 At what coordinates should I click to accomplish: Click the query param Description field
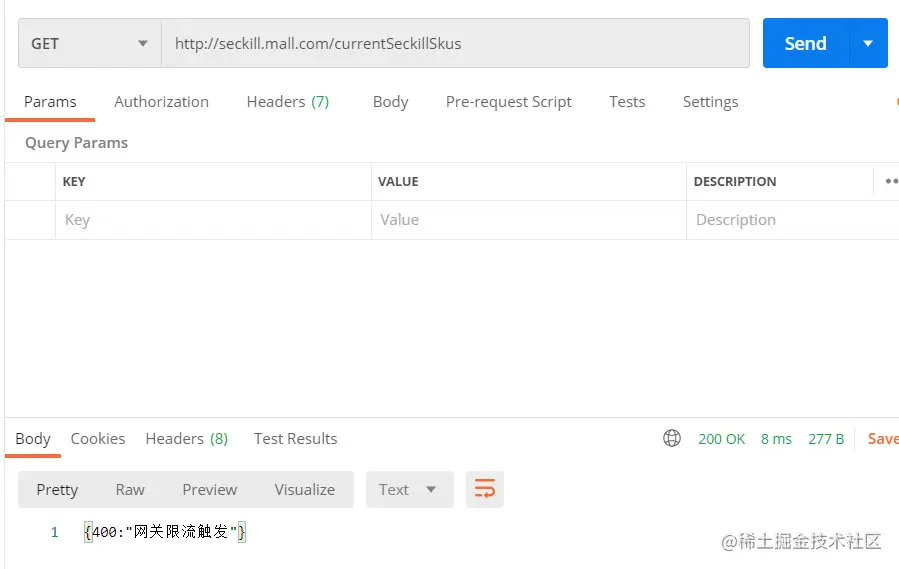pyautogui.click(x=792, y=220)
